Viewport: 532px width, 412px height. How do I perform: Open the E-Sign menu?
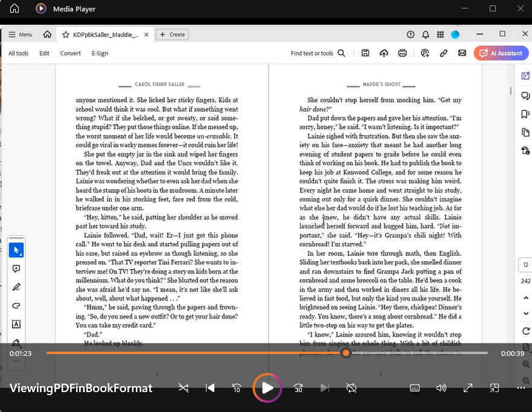pos(100,53)
